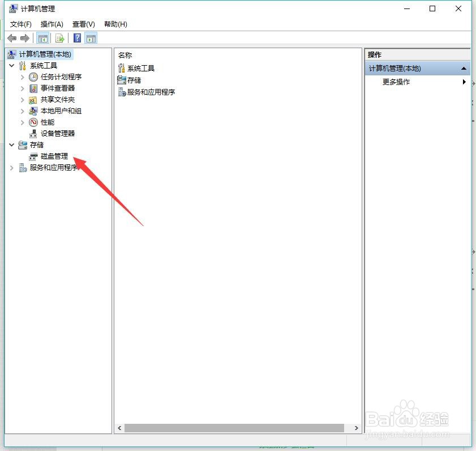Click the 名称 column header
476x451 pixels.
coord(125,56)
